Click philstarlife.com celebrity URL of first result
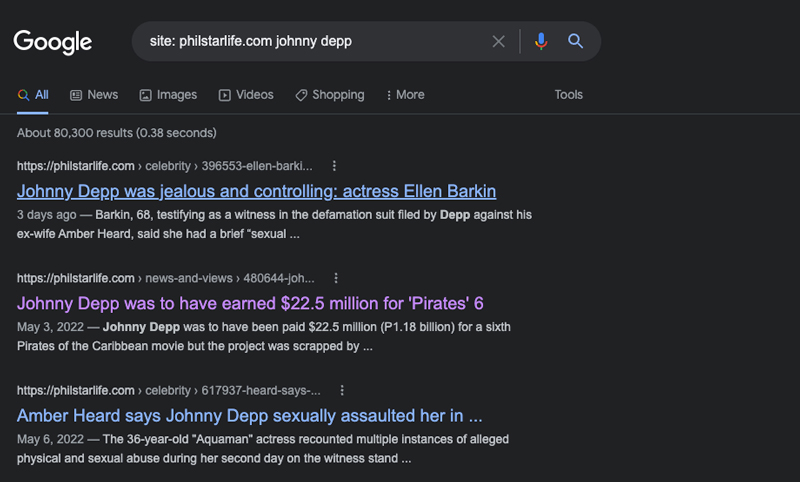800x482 pixels. coord(165,166)
